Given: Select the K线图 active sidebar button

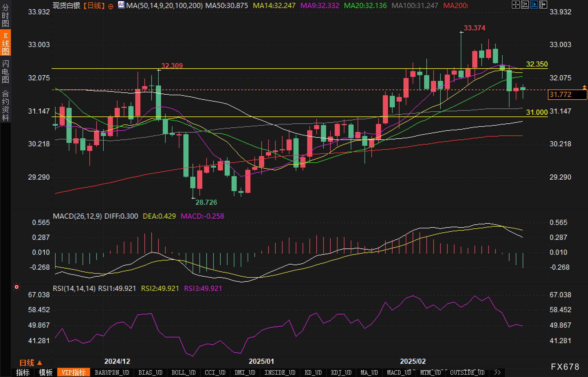Looking at the screenshot, I should 5,43.
